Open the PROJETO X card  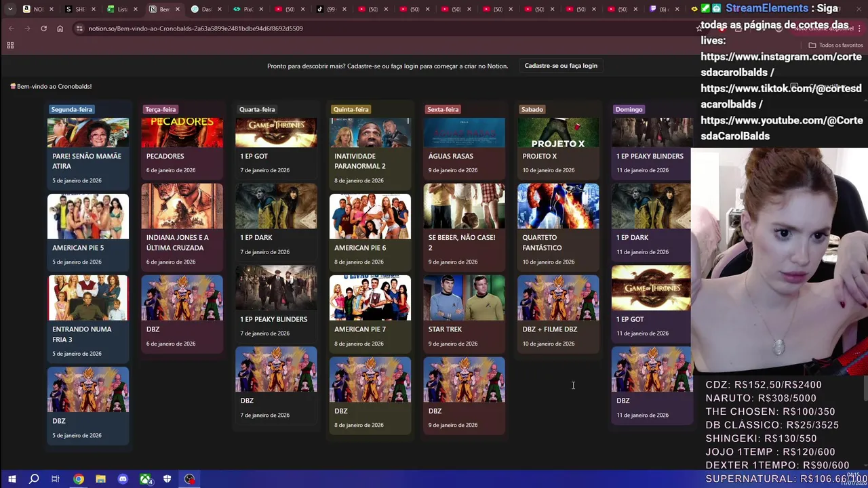(558, 148)
